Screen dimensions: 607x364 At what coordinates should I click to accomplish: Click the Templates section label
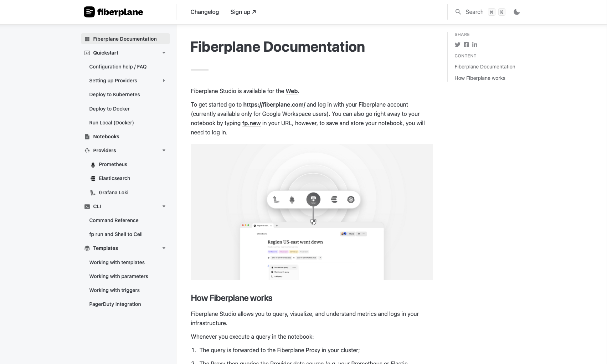click(106, 248)
